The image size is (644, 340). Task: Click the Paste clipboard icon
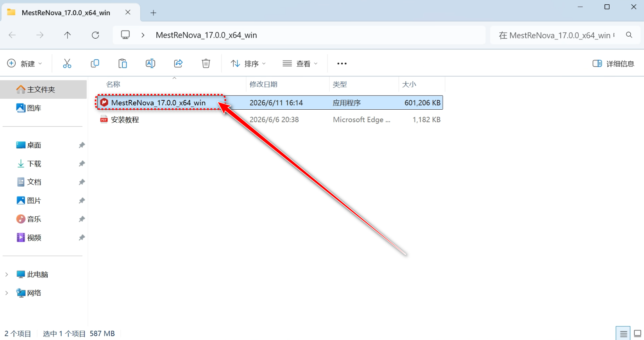123,64
